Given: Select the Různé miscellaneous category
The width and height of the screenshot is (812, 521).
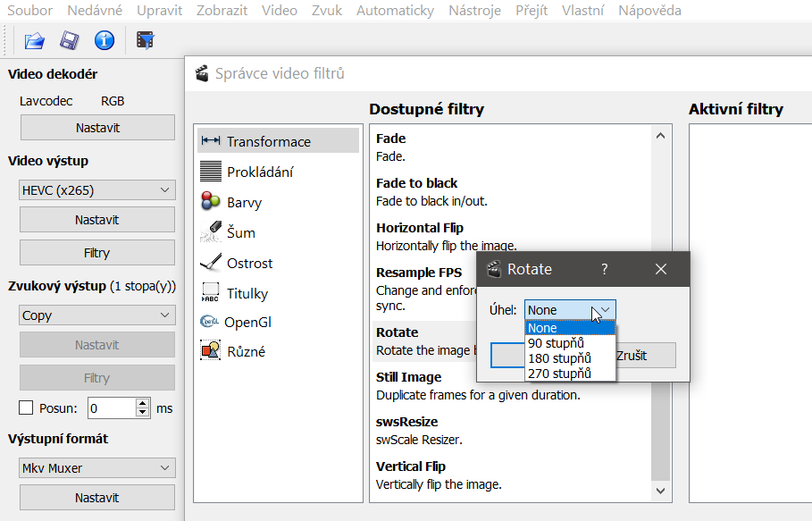Looking at the screenshot, I should (278, 351).
